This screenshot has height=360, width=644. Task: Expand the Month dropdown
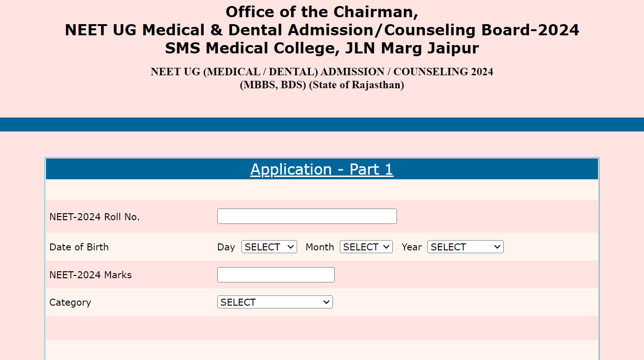(366, 247)
